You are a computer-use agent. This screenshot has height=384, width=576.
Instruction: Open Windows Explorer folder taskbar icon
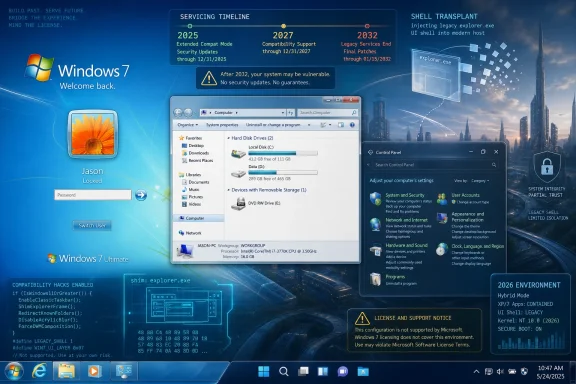[66, 372]
